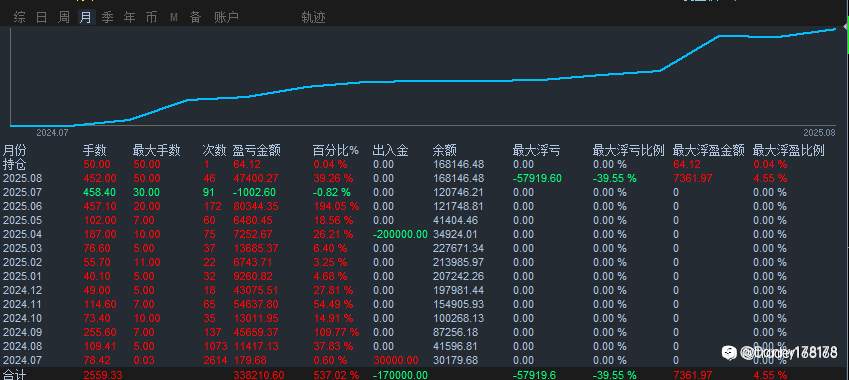849x380 pixels.
Task: Click the 次数 column header
Action: coord(214,150)
